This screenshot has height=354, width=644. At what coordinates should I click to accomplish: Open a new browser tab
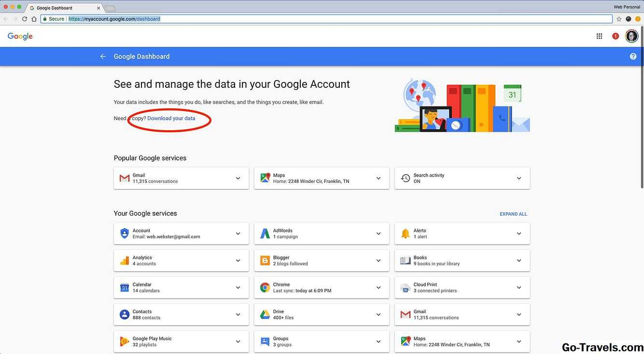(110, 8)
